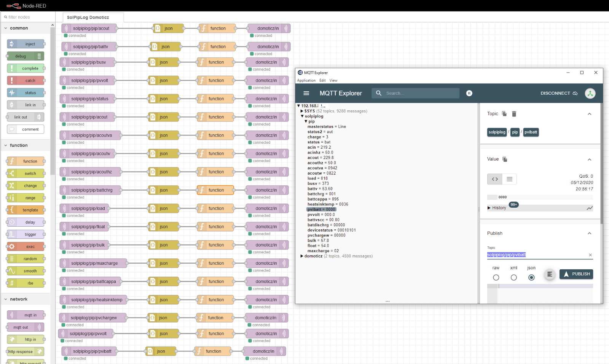This screenshot has height=364, width=609.
Task: Switch value view to raw text mode
Action: [x=509, y=179]
